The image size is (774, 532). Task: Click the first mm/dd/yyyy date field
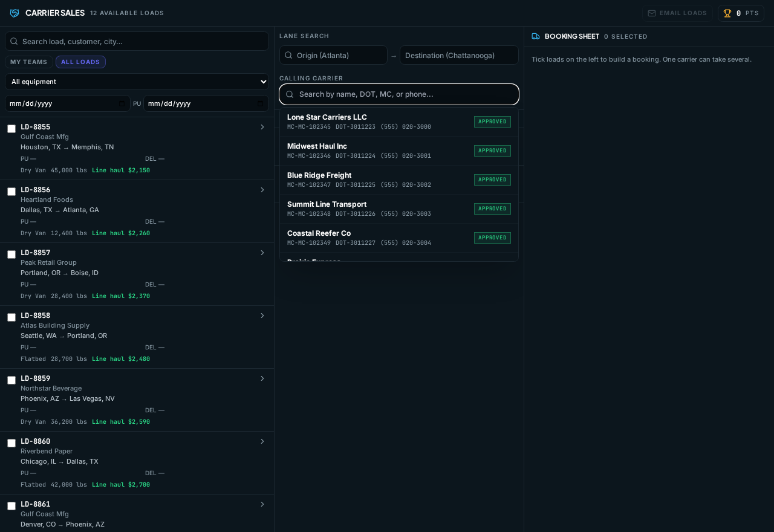pyautogui.click(x=68, y=103)
